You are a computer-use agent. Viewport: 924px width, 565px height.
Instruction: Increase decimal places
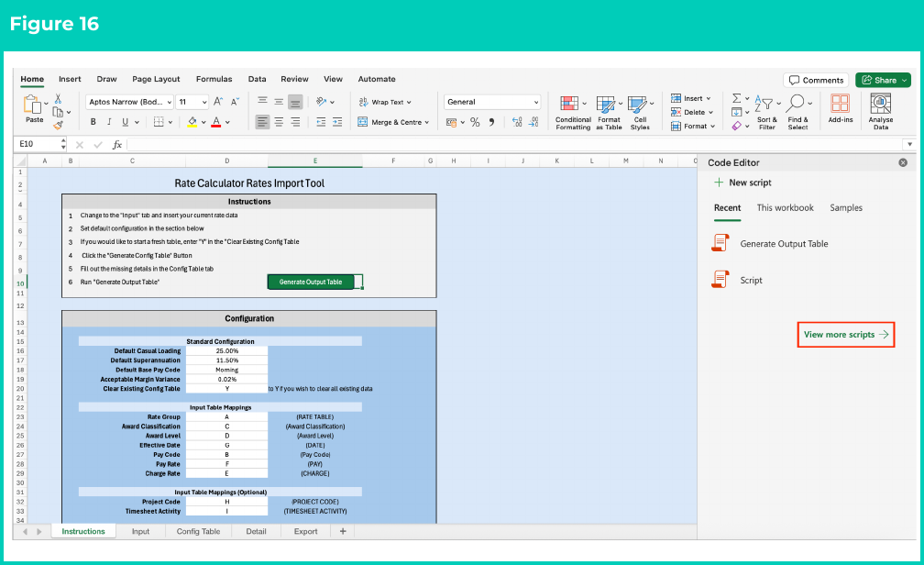(517, 122)
